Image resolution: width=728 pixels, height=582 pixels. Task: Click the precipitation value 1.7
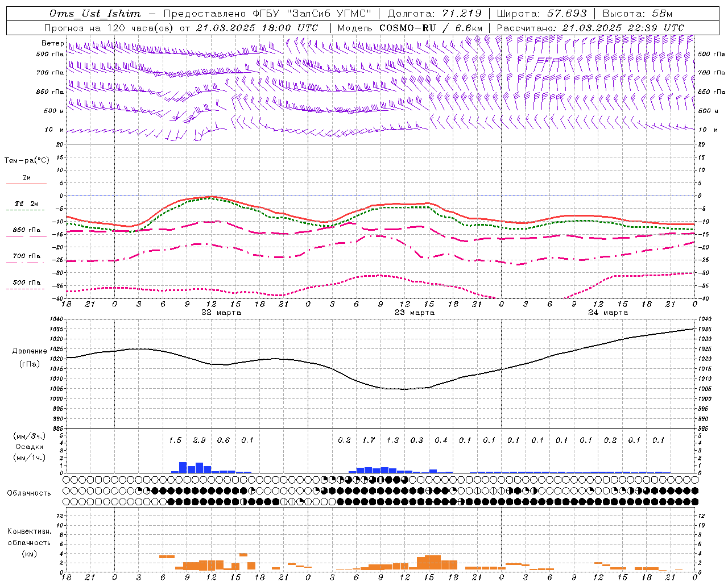(368, 440)
